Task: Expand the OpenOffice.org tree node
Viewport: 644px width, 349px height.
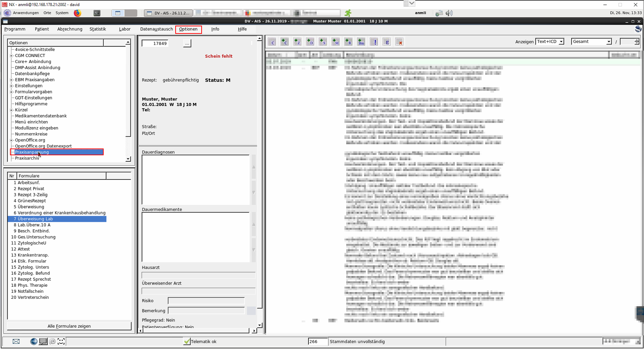Action: 11,140
